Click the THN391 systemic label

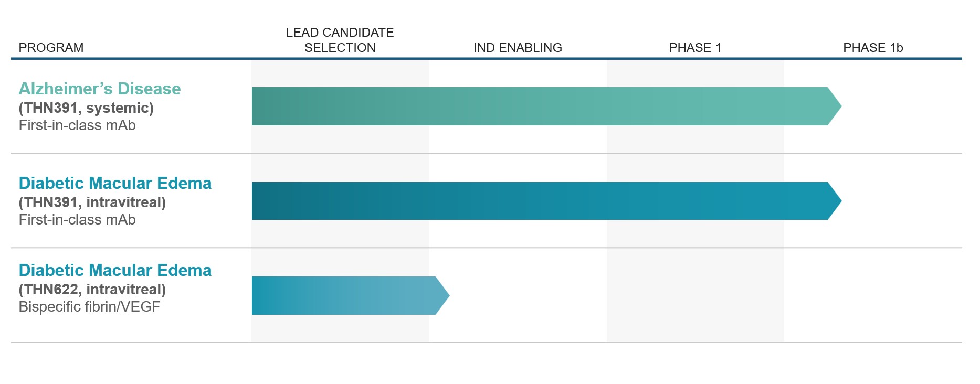click(86, 108)
